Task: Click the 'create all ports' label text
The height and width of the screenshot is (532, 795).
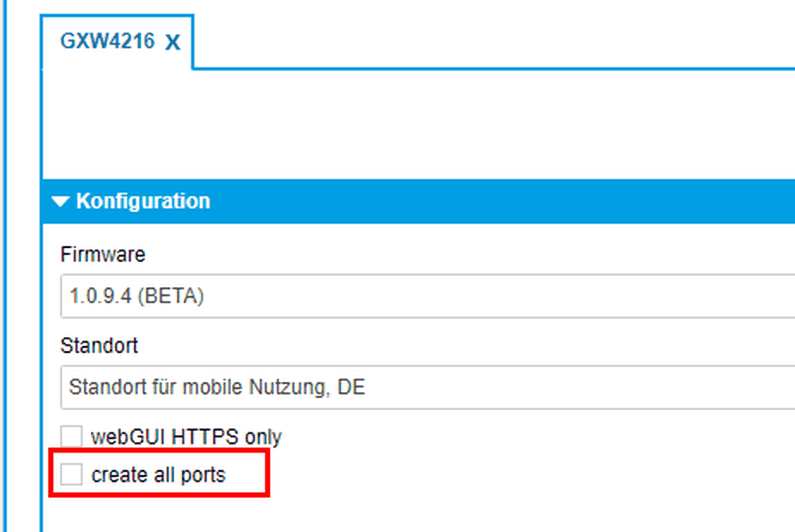Action: [x=158, y=475]
